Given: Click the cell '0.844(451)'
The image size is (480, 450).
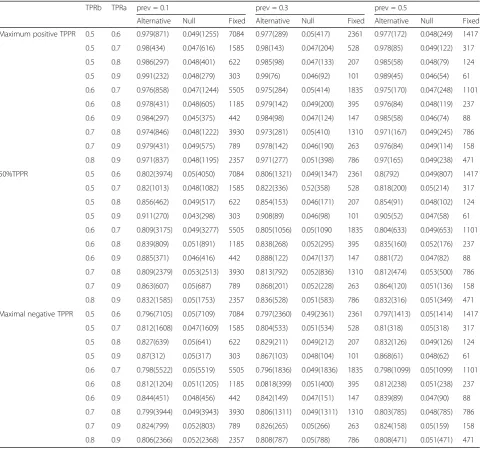Looking at the screenshot, I should click(x=153, y=398).
